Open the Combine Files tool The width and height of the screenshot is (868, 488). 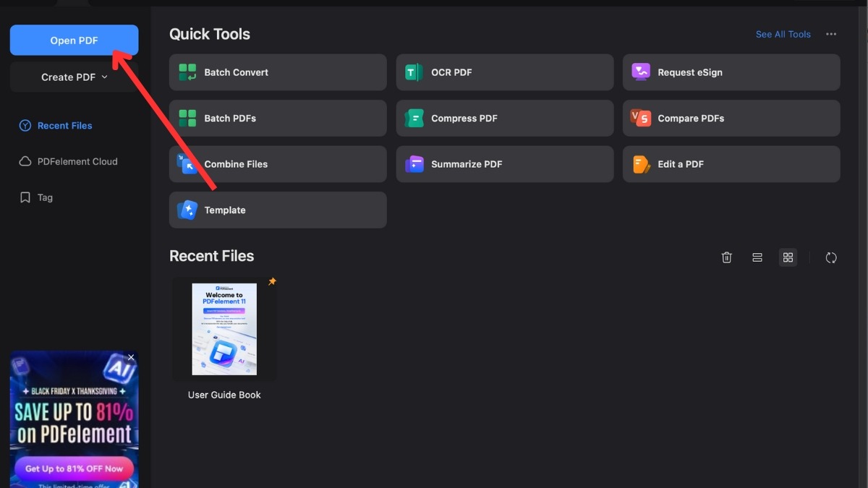(x=278, y=164)
